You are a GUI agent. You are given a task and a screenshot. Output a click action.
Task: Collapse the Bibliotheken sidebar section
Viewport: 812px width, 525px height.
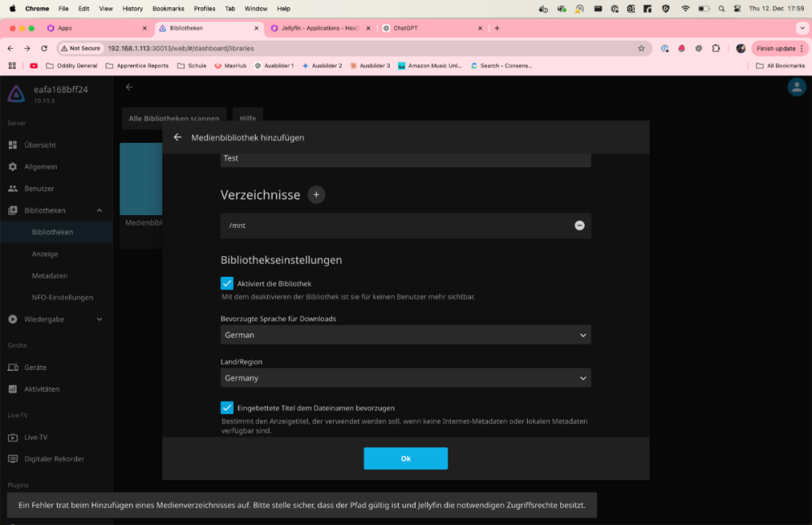coord(99,210)
